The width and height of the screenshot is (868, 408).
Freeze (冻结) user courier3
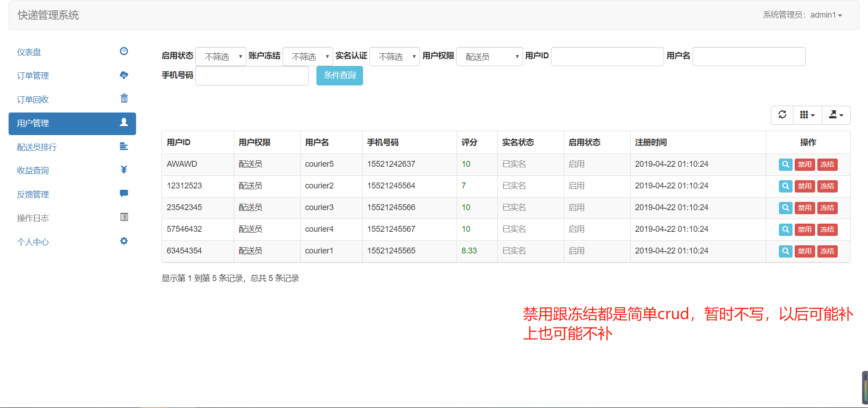point(827,208)
